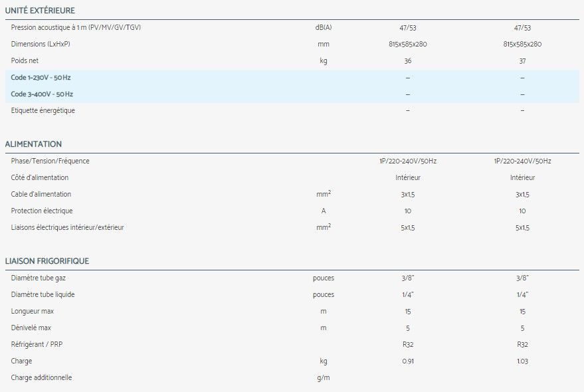Select the Poids net label
The height and width of the screenshot is (392, 584).
click(x=25, y=61)
